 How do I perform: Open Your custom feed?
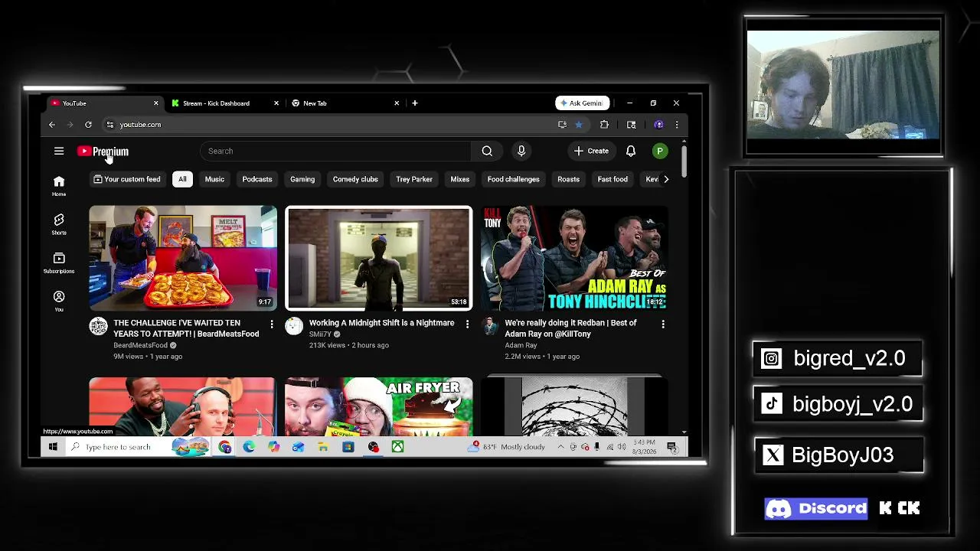(x=127, y=179)
